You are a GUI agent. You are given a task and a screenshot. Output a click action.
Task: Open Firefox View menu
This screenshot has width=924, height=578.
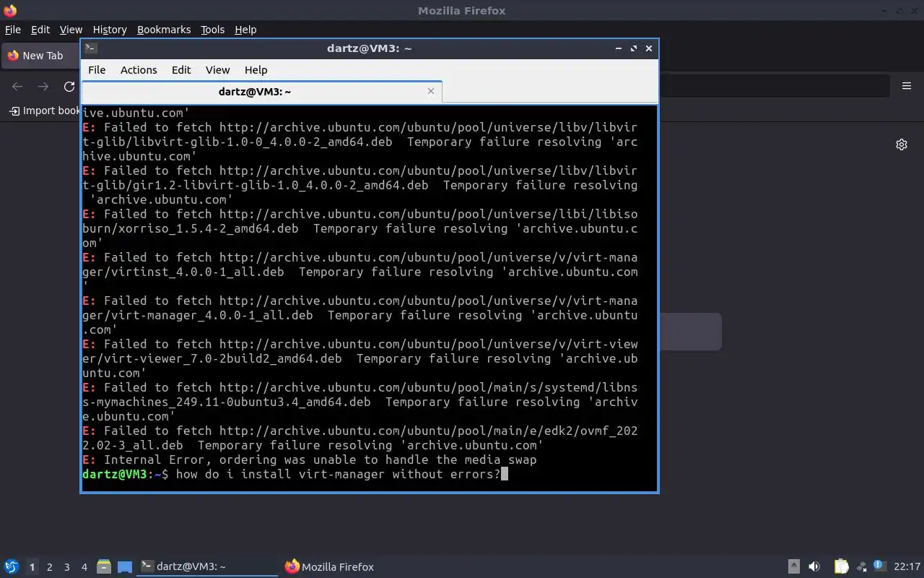71,30
